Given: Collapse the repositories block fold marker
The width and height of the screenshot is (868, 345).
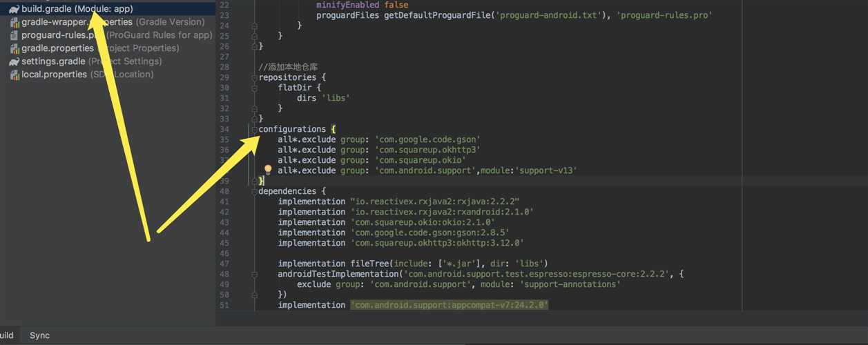Looking at the screenshot, I should (254, 77).
